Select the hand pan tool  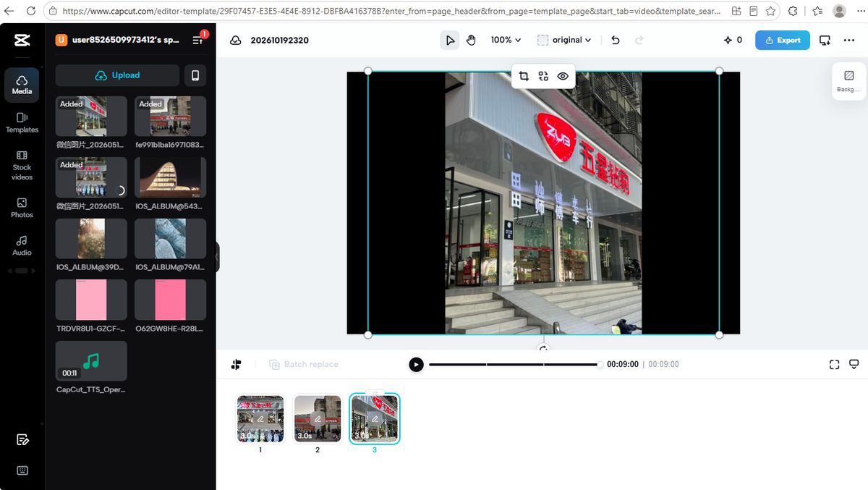pyautogui.click(x=471, y=40)
